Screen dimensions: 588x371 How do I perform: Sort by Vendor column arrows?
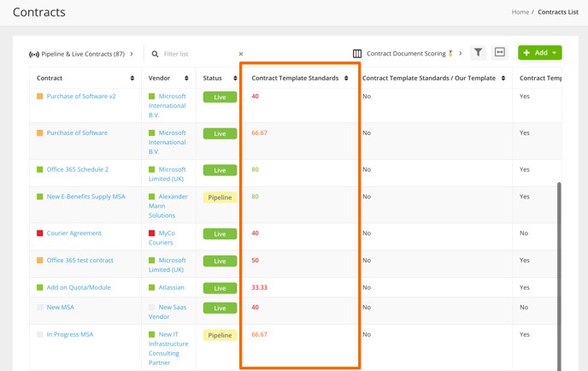point(186,78)
